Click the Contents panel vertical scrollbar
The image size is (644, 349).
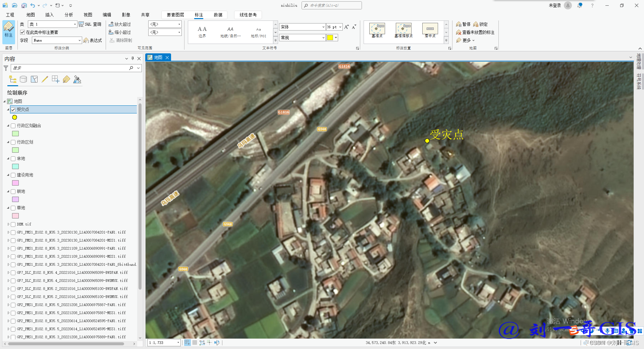(140, 196)
